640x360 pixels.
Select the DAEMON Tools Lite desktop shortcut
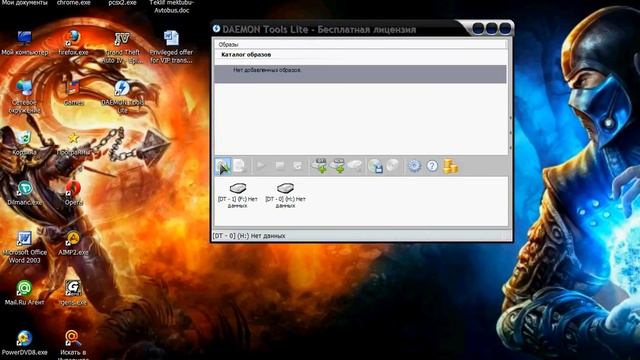pos(122,97)
